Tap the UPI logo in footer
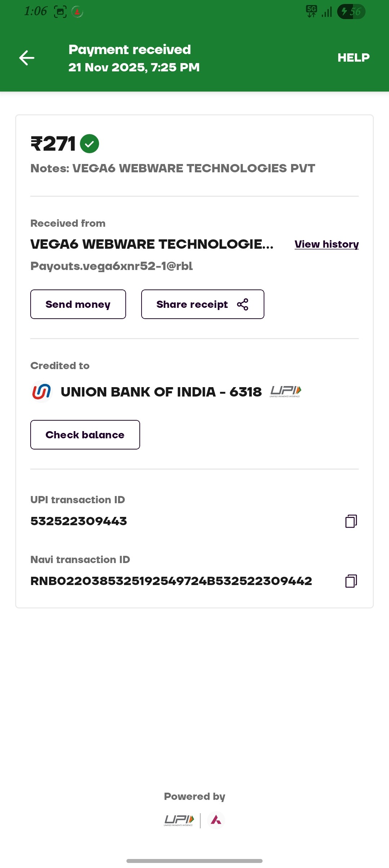Viewport: 389px width, 868px height. pos(179,820)
